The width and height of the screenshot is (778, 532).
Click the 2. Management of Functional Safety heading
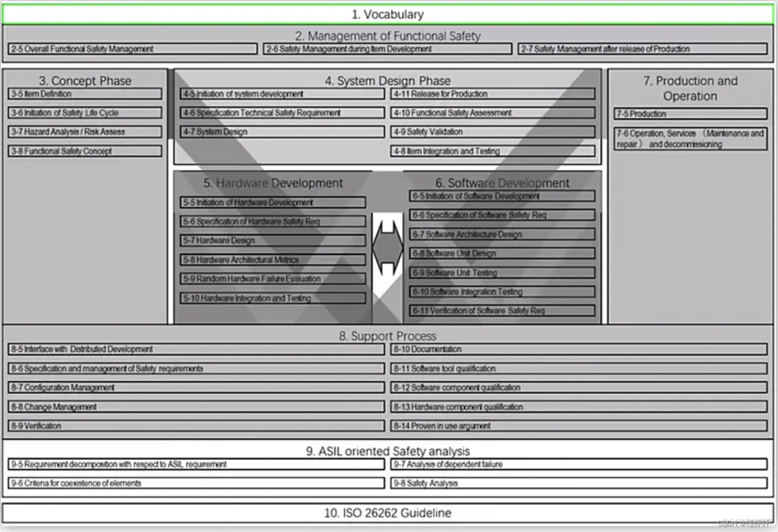pos(388,35)
